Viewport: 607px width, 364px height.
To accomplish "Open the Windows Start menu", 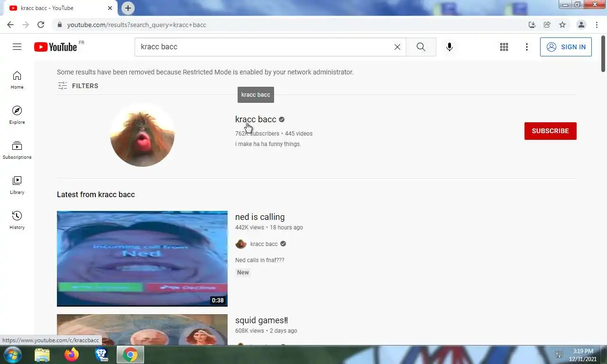I will click(x=13, y=355).
